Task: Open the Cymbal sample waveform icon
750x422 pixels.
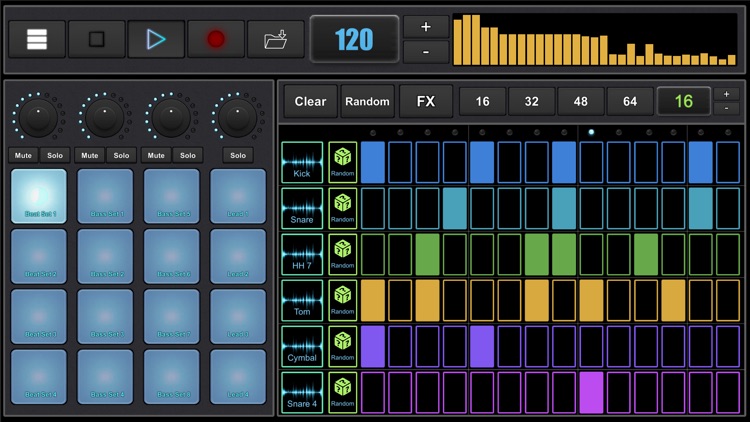Action: coord(302,346)
